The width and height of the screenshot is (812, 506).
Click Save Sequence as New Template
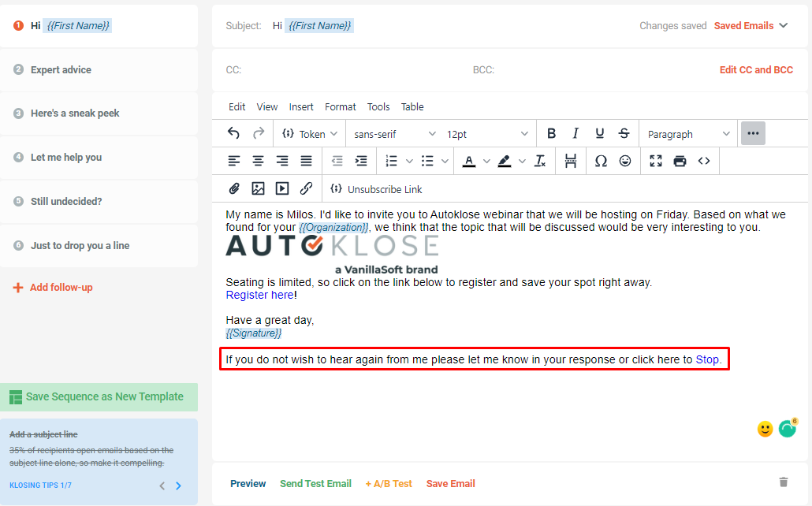tap(99, 397)
